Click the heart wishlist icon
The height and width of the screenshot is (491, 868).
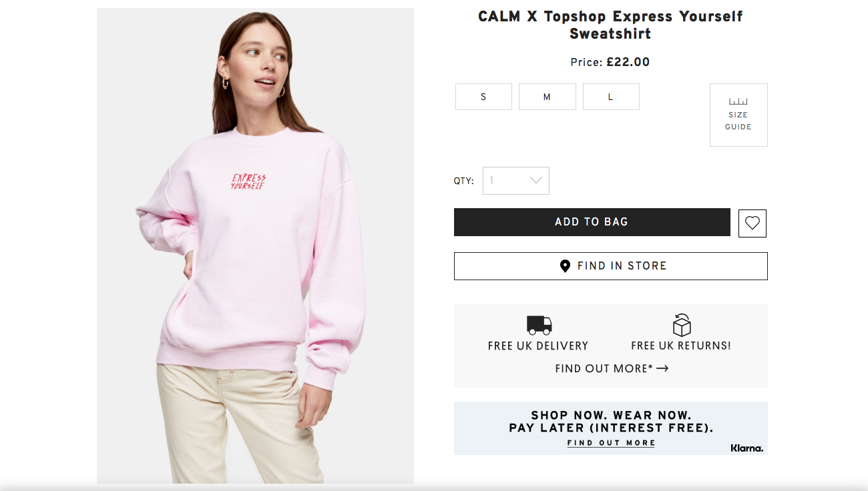752,223
